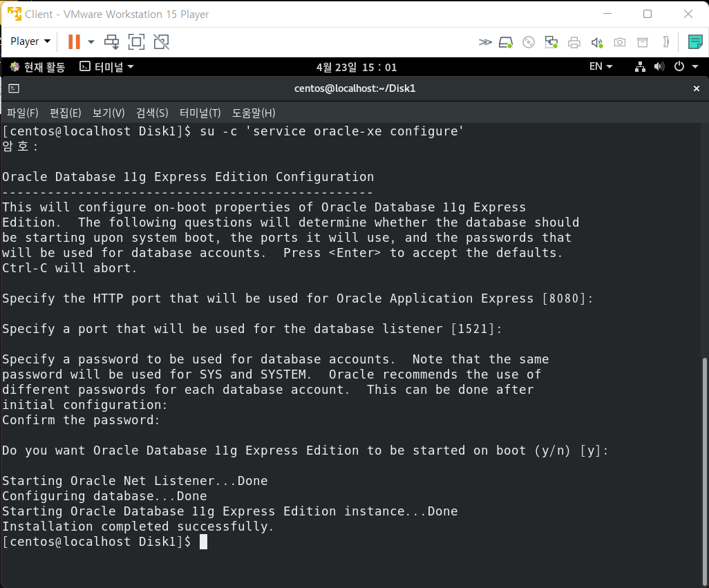
Task: Click the CD/DVD drive icon
Action: 528,42
